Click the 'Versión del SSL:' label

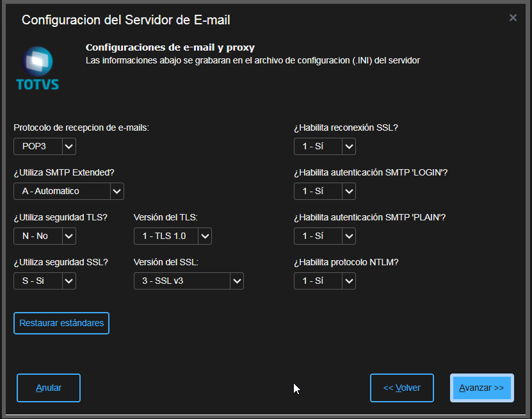(166, 262)
